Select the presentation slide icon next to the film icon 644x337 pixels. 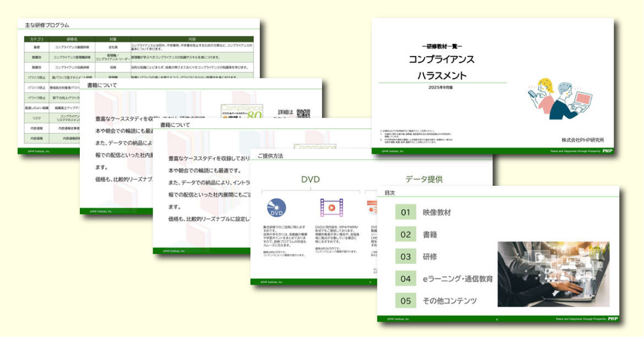(x=372, y=207)
